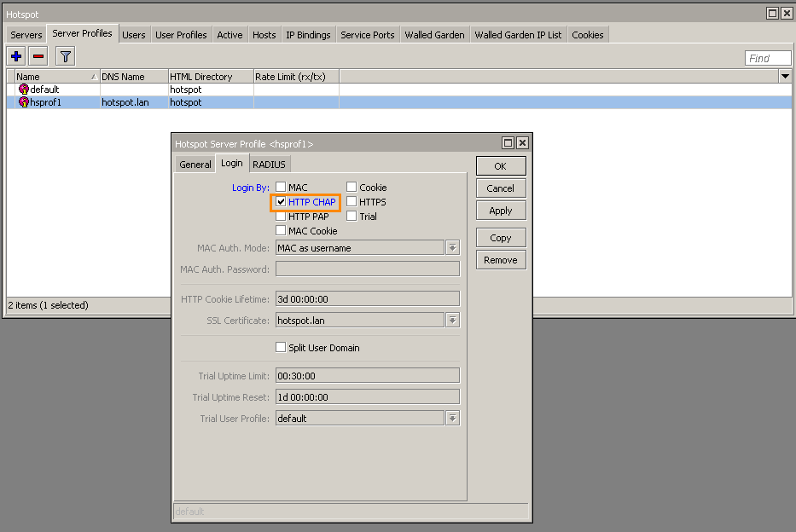Close the Hotspot Server Profile dialog
The image size is (796, 532).
[522, 143]
